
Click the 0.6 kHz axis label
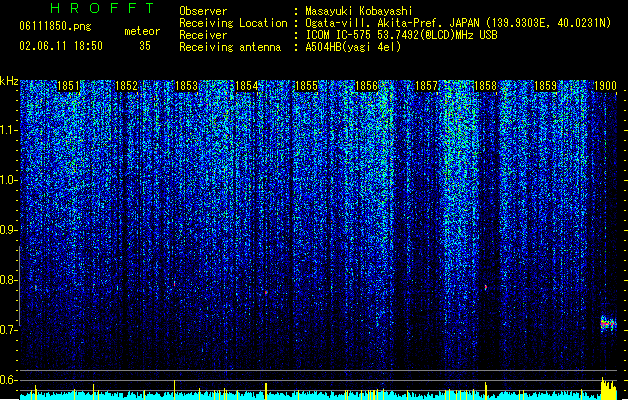(x=9, y=380)
